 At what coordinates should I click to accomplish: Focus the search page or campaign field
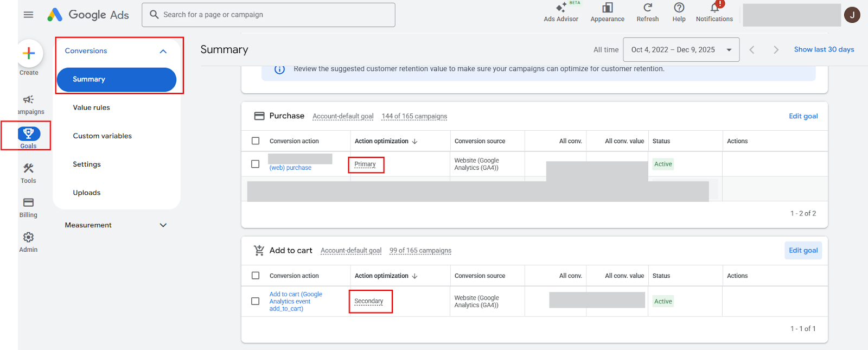pos(269,15)
